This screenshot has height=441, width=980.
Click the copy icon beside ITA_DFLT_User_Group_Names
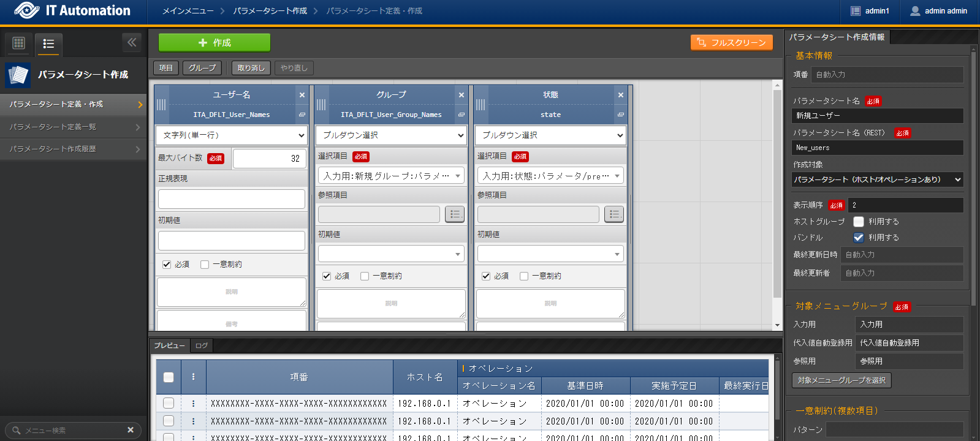[461, 115]
